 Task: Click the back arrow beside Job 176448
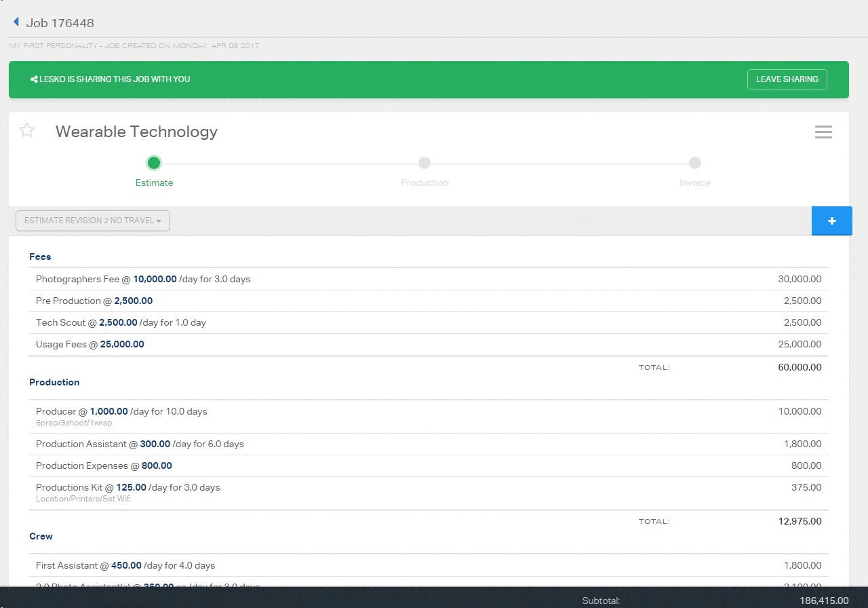(x=16, y=22)
